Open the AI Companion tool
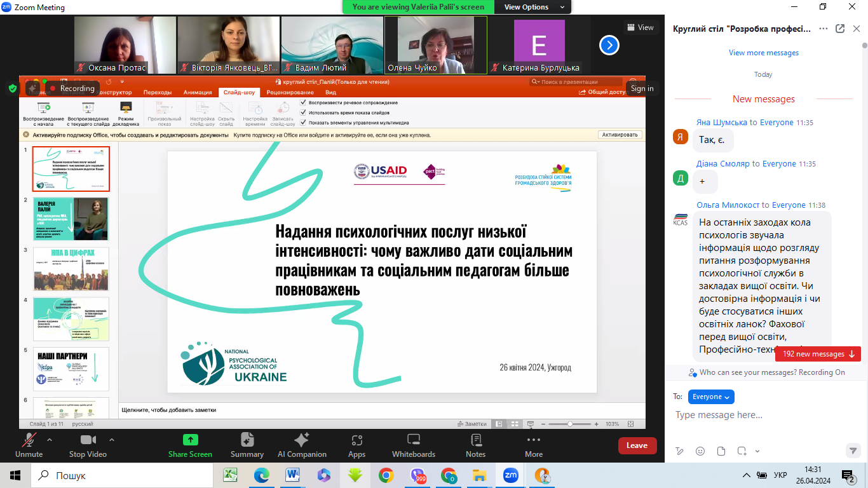 tap(302, 440)
